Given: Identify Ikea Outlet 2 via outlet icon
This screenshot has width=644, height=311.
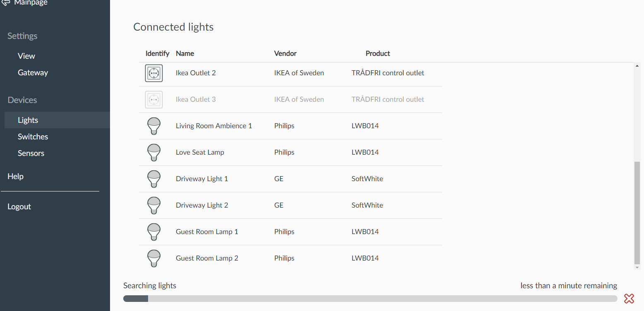Looking at the screenshot, I should point(154,73).
